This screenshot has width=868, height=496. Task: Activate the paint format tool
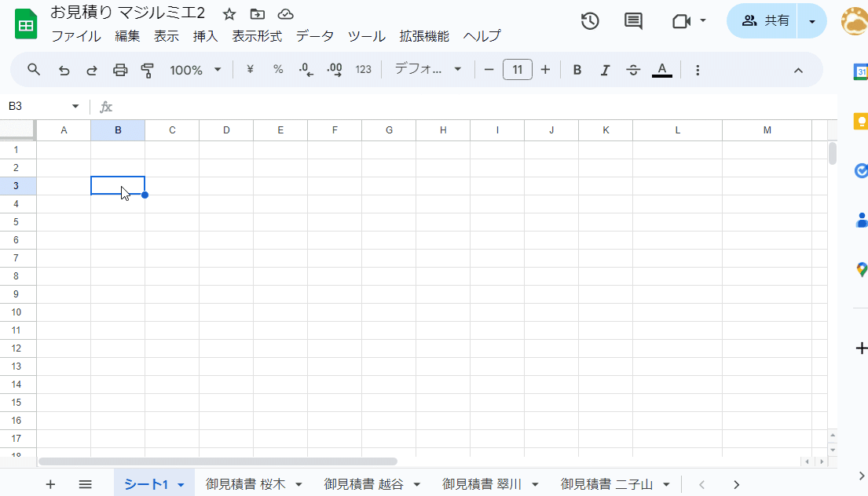coord(147,70)
